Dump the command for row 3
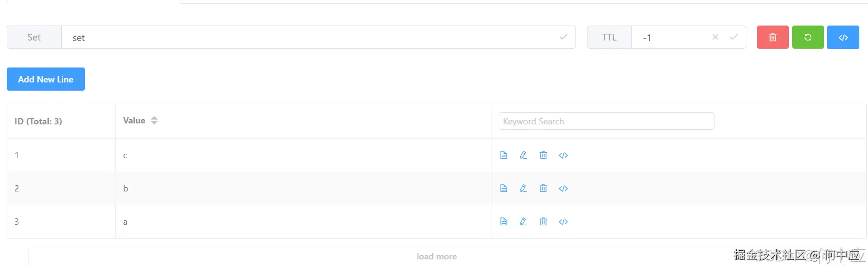This screenshot has width=868, height=270. click(x=563, y=222)
